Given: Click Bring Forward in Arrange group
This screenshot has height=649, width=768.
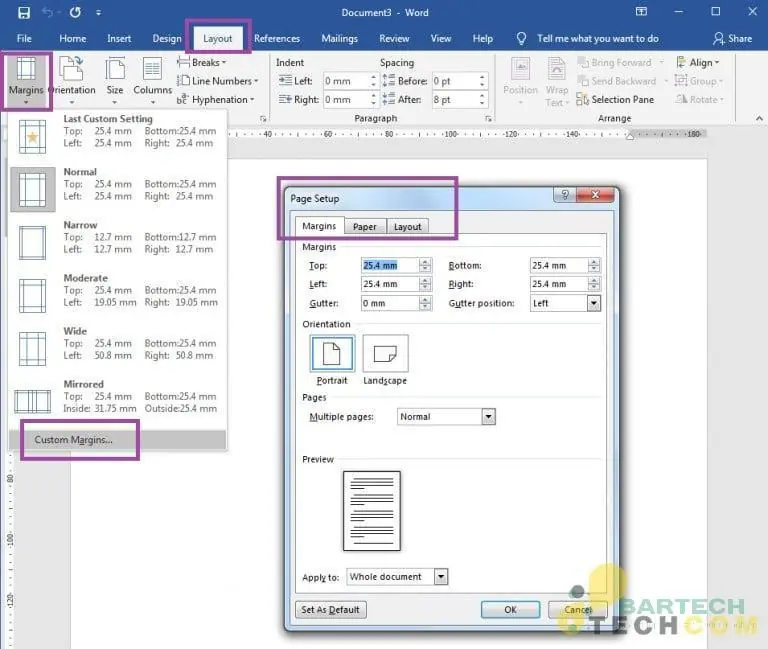Looking at the screenshot, I should click(621, 63).
